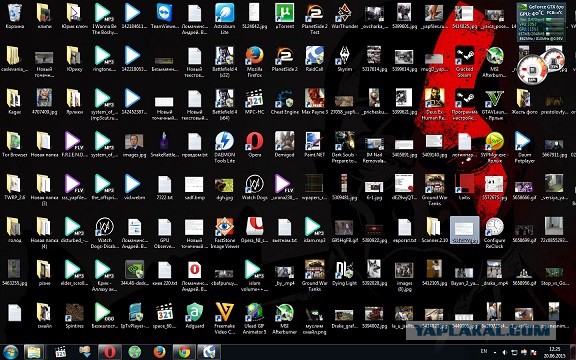Select the DAEMON Tools Lite icon
Image resolution: width=576 pixels, height=360 pixels.
[224, 147]
